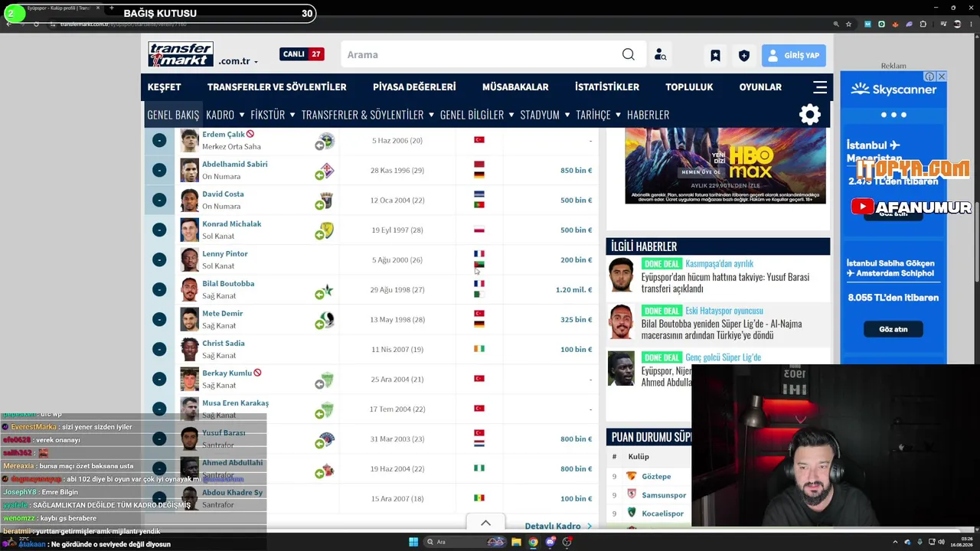
Task: Open Google Chrome from the taskbar
Action: click(533, 542)
